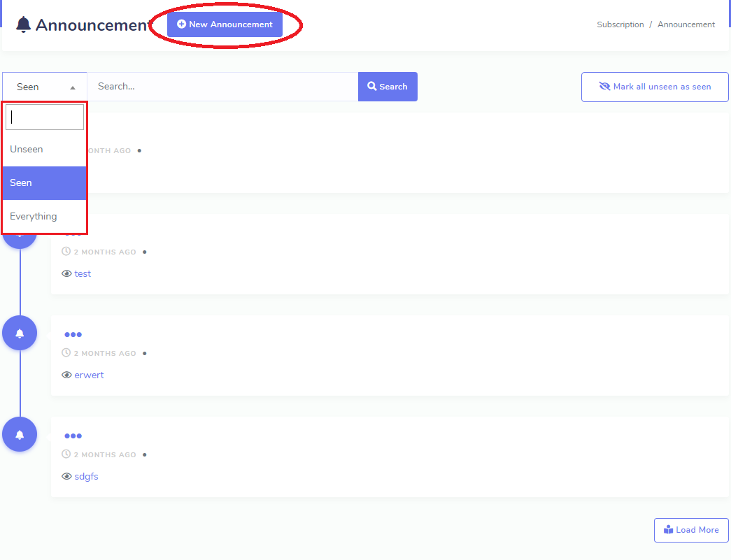Click Mark all unseen as seen
The width and height of the screenshot is (731, 560).
655,87
